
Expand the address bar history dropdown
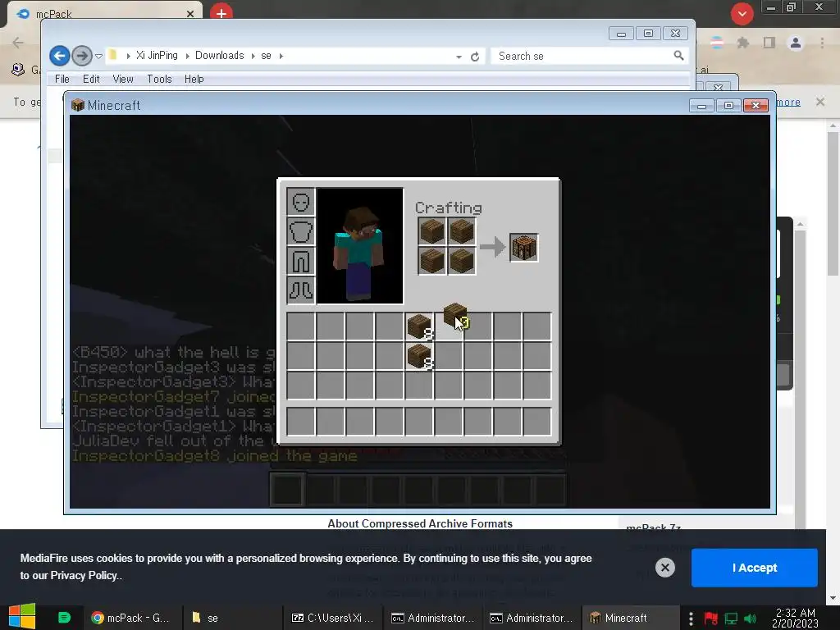pyautogui.click(x=459, y=57)
